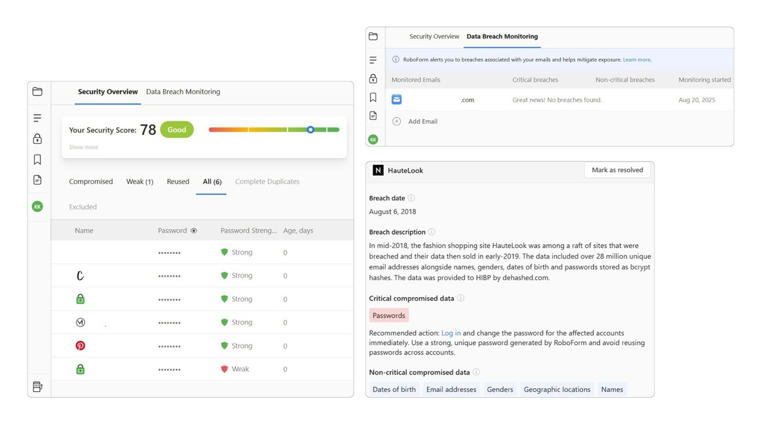Open the folder icon in left sidebar

click(37, 92)
